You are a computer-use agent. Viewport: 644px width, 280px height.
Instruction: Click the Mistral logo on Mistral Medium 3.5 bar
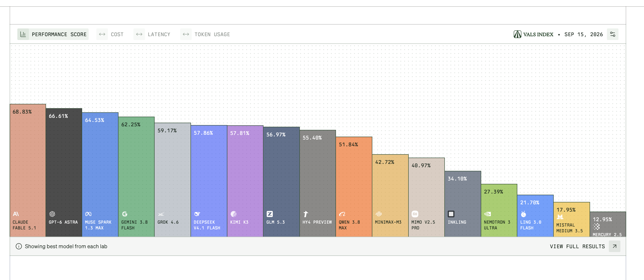pos(560,217)
